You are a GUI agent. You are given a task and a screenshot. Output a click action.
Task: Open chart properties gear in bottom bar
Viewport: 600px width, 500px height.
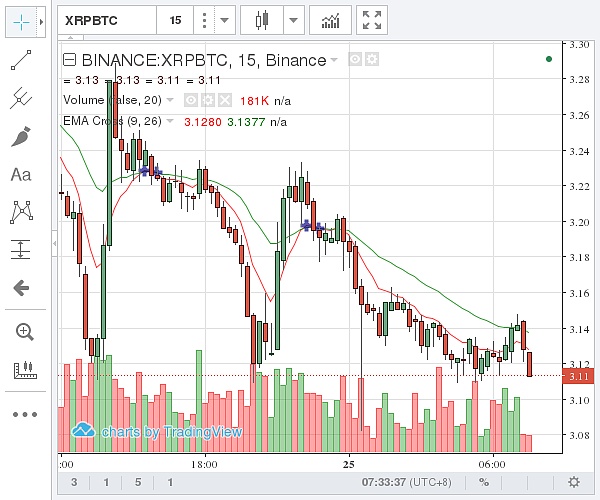[574, 482]
